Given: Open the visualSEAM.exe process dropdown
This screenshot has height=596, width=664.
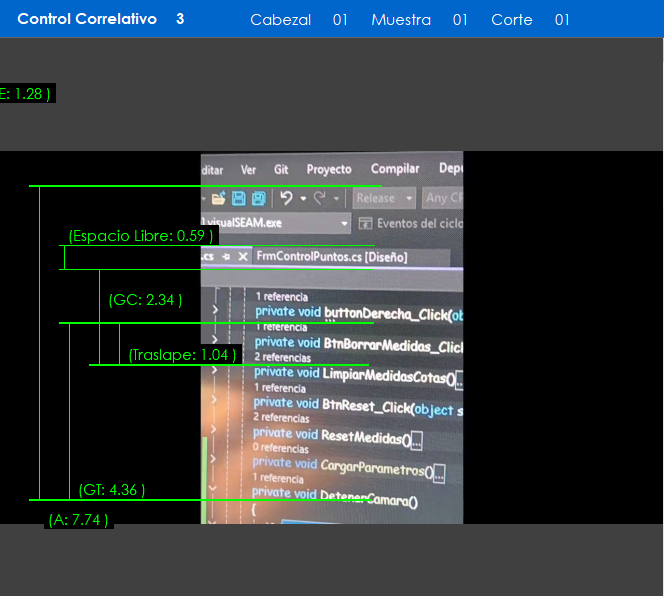Looking at the screenshot, I should click(x=344, y=224).
